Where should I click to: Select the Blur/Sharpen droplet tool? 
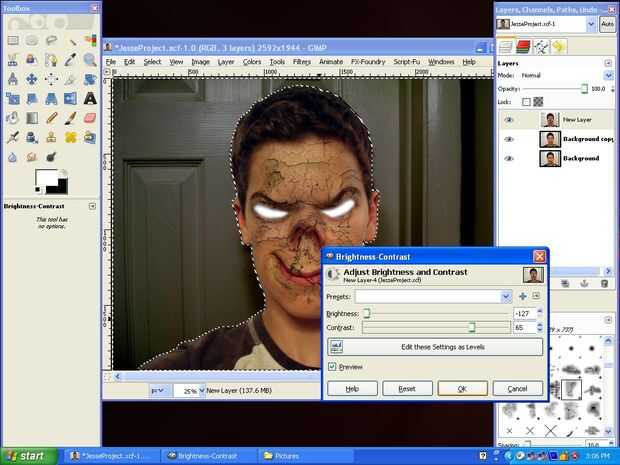(13, 157)
